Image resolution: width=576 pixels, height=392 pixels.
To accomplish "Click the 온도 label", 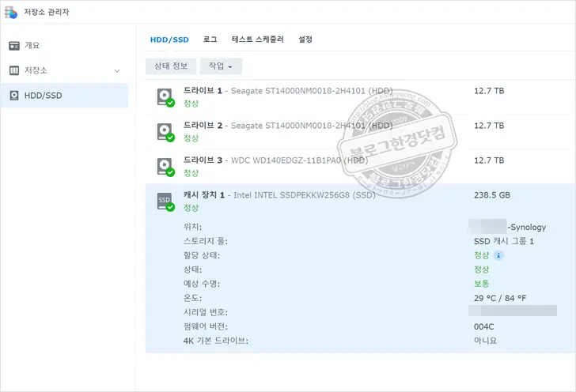I will pos(192,298).
